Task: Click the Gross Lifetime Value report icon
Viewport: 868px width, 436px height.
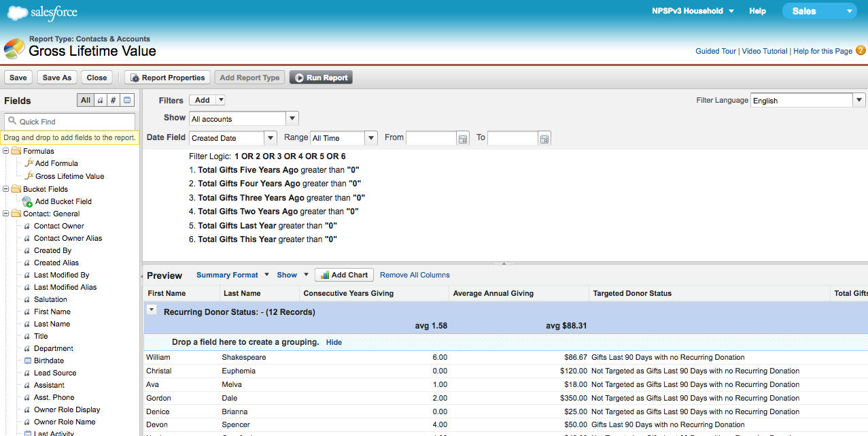Action: tap(14, 49)
